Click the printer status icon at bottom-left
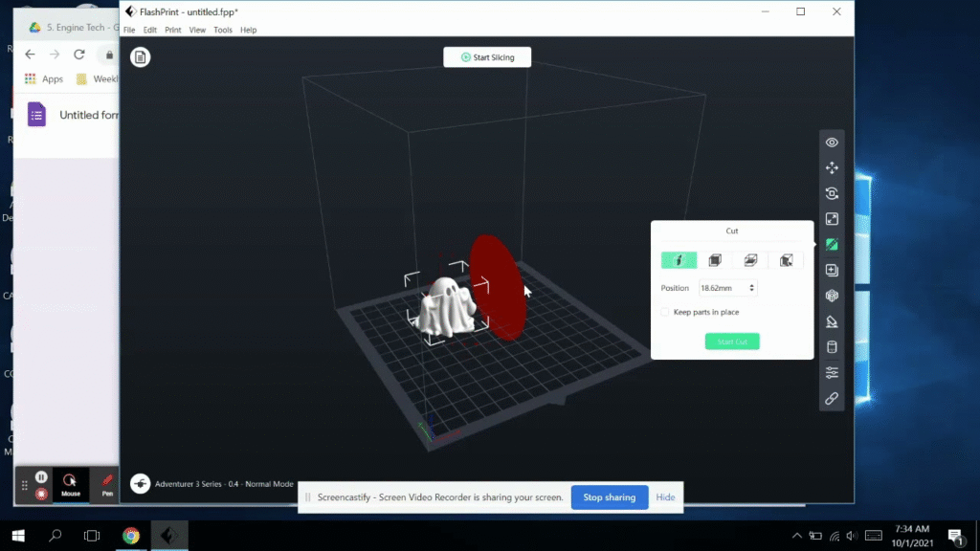The height and width of the screenshot is (551, 980). (141, 484)
